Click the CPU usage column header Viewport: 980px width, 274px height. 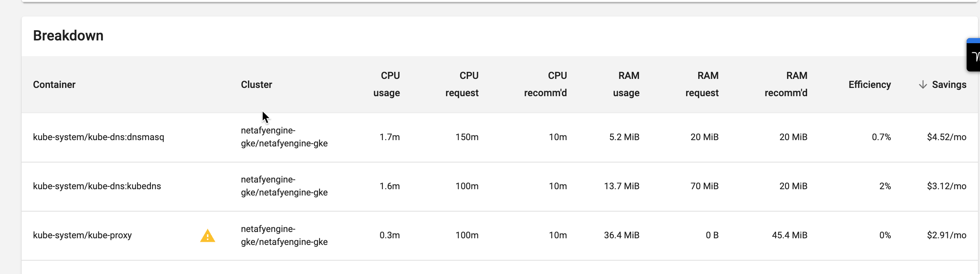[x=387, y=84]
